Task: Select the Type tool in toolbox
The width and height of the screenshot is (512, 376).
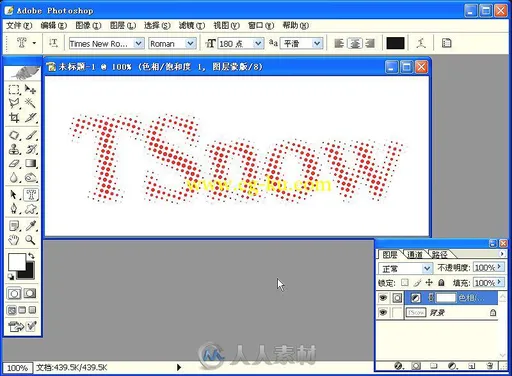Action: (31, 195)
